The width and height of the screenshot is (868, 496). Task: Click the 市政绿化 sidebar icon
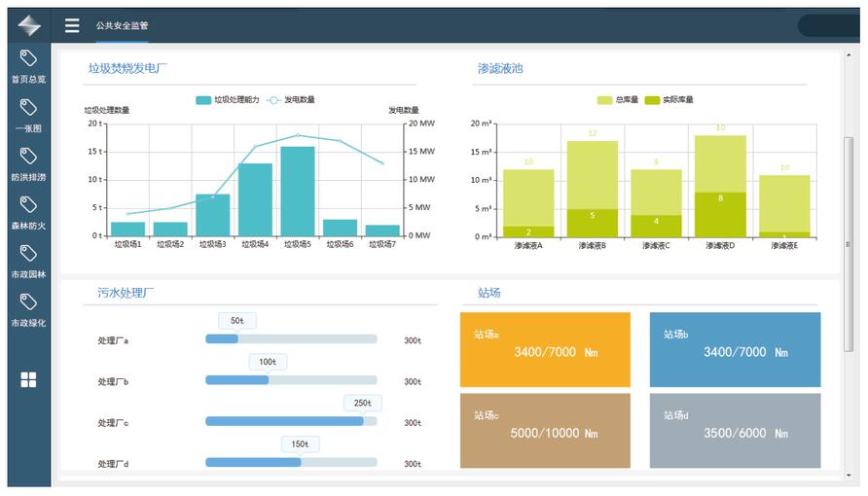[x=28, y=308]
